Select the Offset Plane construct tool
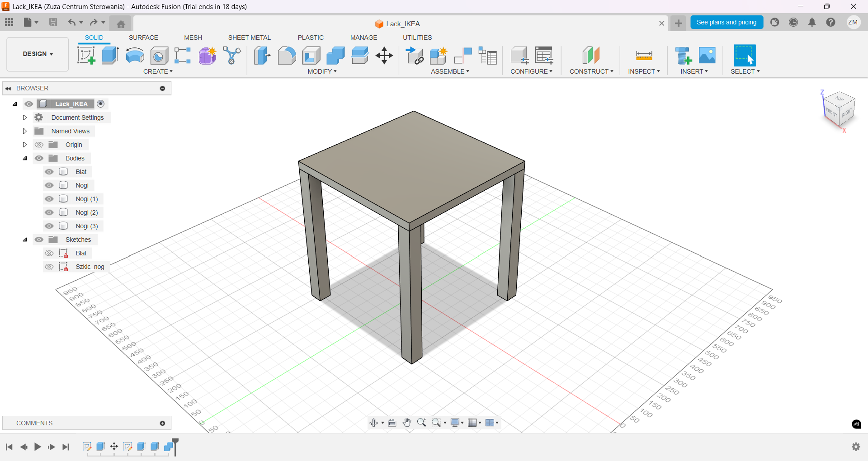 coord(591,56)
